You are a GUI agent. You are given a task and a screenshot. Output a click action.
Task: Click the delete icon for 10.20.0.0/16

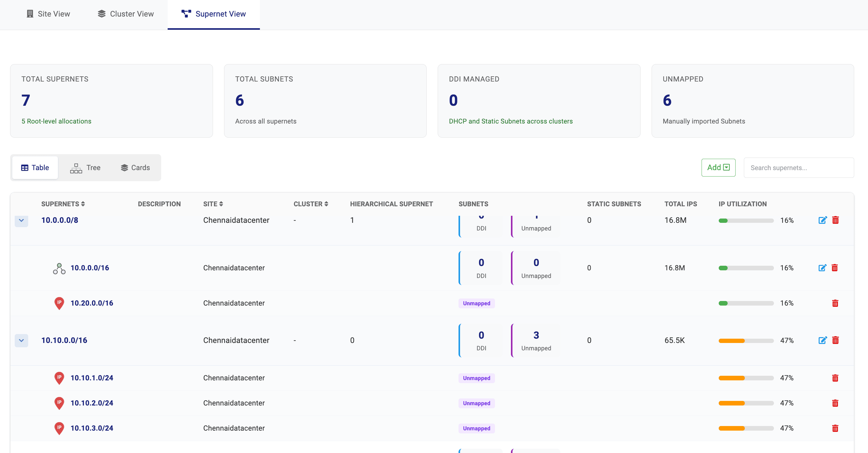[835, 303]
